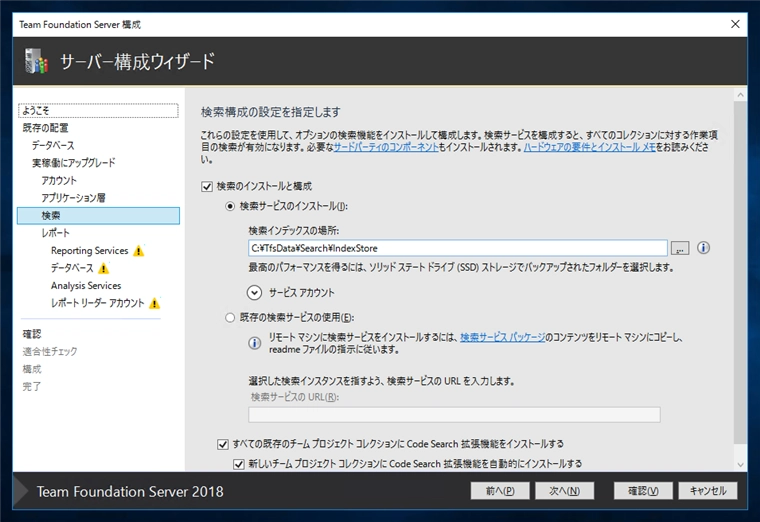Open the レポート step

tap(56, 233)
